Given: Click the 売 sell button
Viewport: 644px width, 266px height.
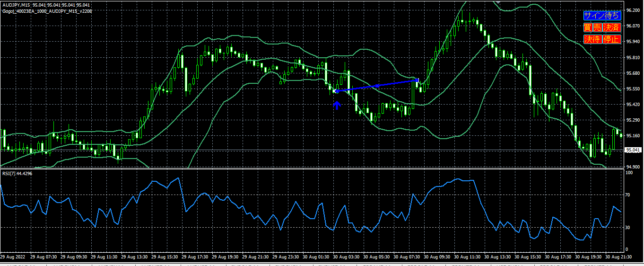Looking at the screenshot, I should (597, 27).
